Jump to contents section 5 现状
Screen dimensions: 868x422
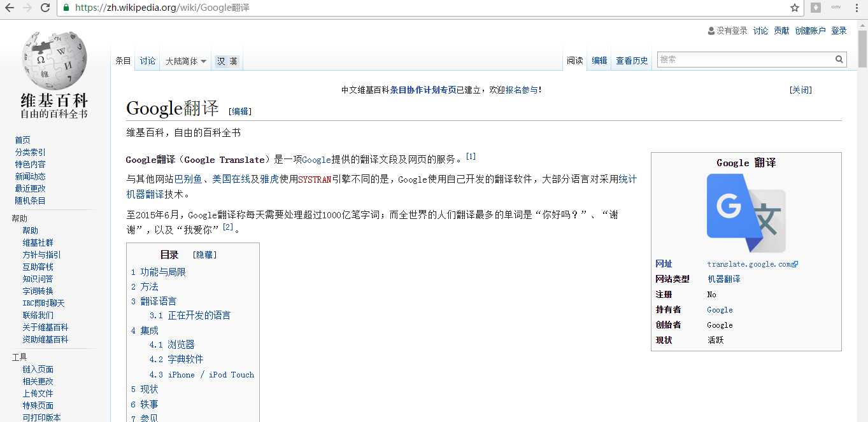[x=145, y=389]
